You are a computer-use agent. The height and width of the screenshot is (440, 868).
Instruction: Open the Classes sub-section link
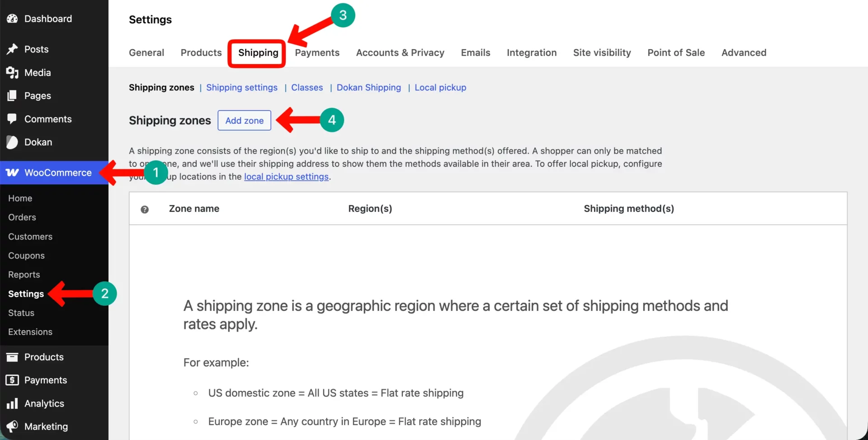tap(307, 87)
